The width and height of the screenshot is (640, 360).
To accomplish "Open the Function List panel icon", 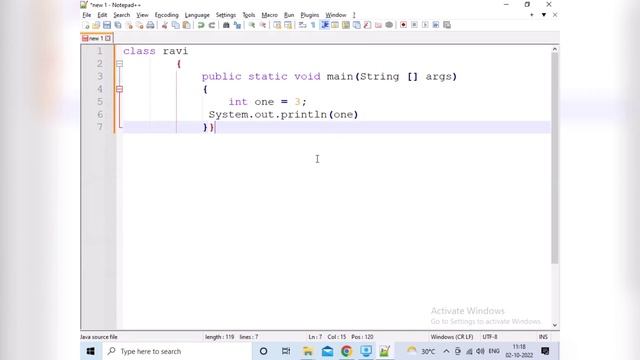I will [x=367, y=25].
